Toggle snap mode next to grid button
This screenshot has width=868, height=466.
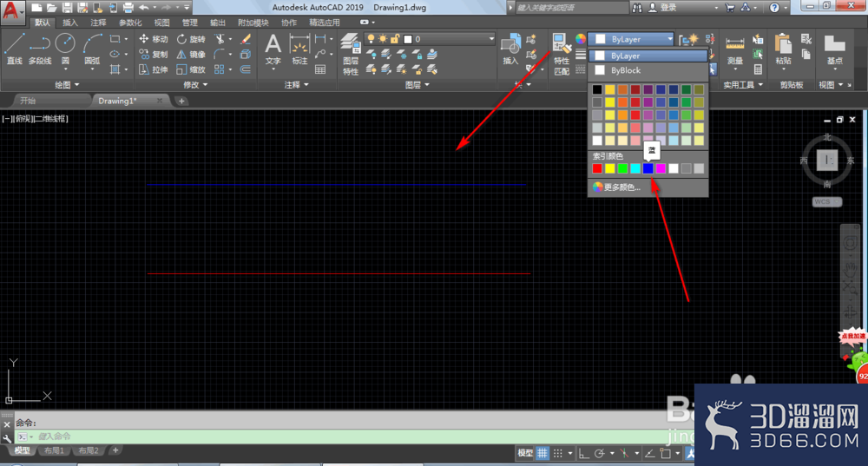(558, 453)
